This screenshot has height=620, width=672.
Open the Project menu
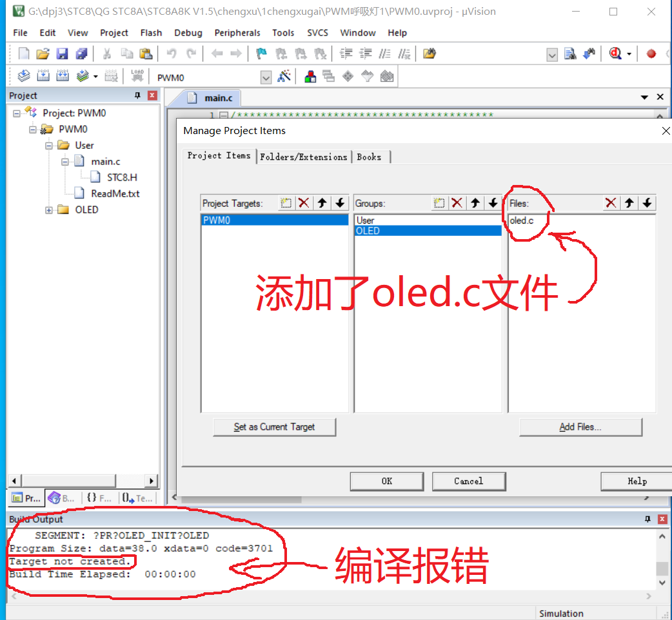(x=114, y=32)
